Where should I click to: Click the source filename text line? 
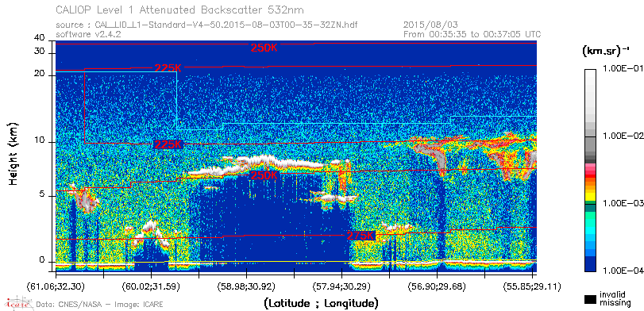[x=206, y=25]
